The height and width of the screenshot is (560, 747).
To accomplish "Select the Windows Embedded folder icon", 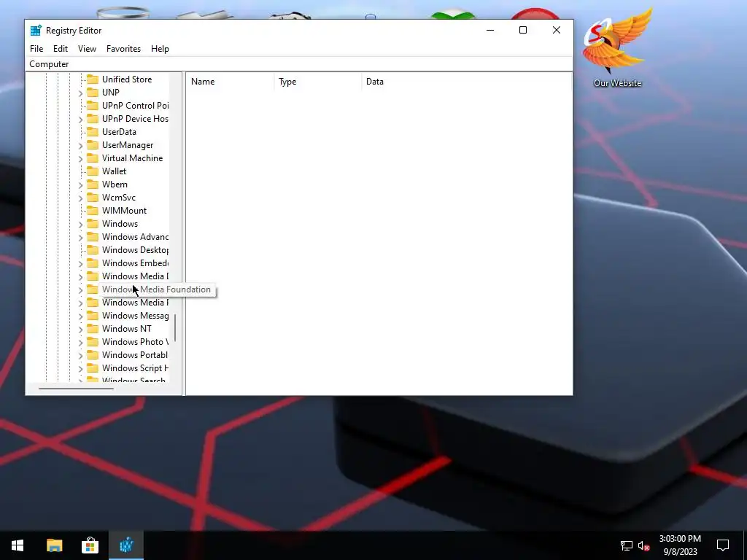I will pos(93,262).
